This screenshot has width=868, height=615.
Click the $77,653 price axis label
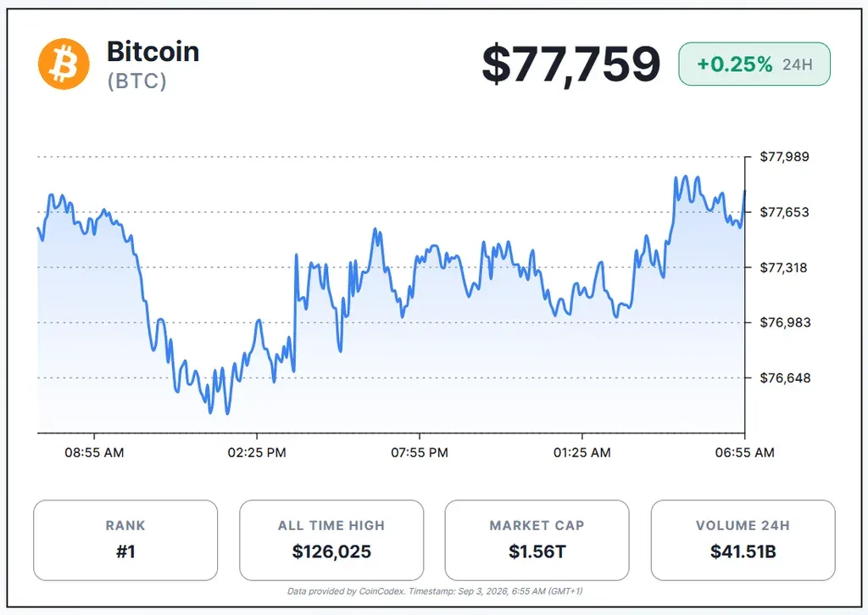pos(784,212)
